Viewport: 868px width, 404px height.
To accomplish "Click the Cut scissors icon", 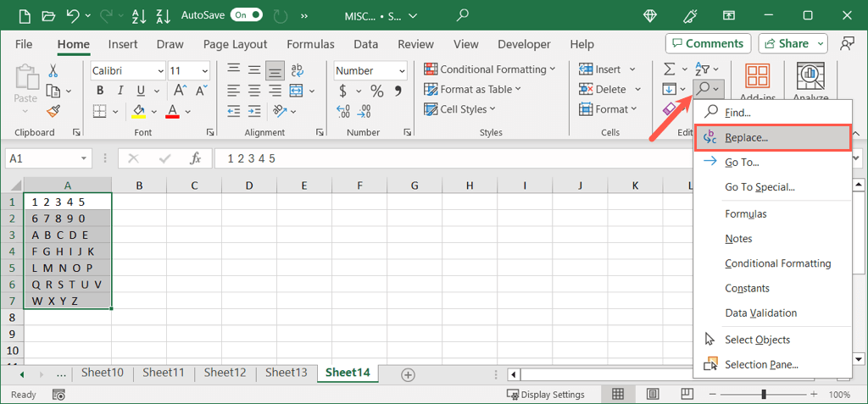I will [53, 70].
